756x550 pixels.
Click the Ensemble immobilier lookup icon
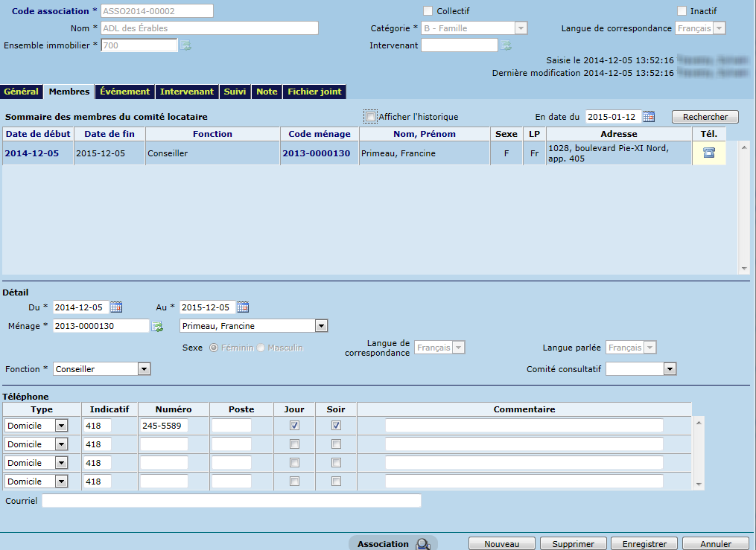pyautogui.click(x=185, y=45)
